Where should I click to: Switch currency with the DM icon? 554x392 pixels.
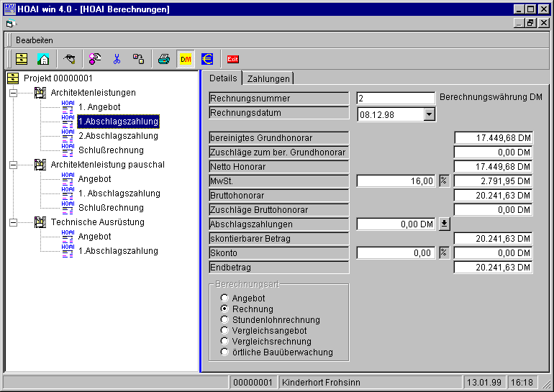tap(186, 59)
